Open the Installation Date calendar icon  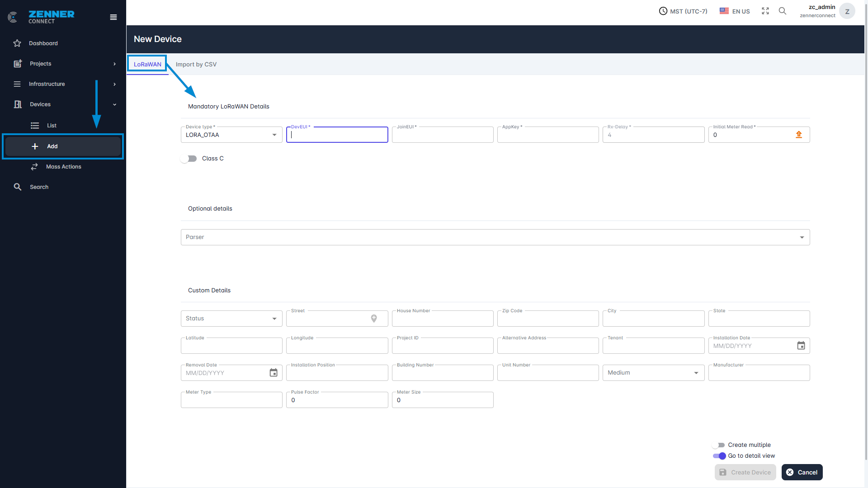pos(801,346)
